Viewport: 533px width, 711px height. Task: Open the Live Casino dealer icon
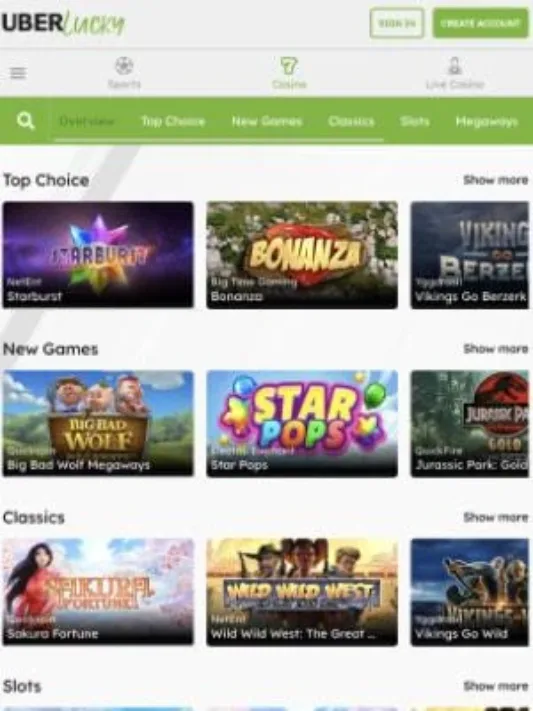[x=455, y=66]
